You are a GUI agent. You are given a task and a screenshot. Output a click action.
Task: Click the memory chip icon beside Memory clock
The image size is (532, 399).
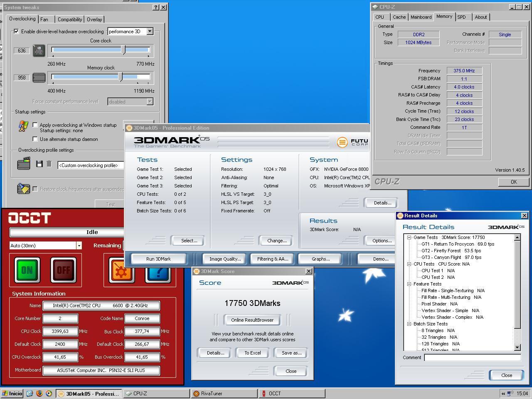[39, 78]
